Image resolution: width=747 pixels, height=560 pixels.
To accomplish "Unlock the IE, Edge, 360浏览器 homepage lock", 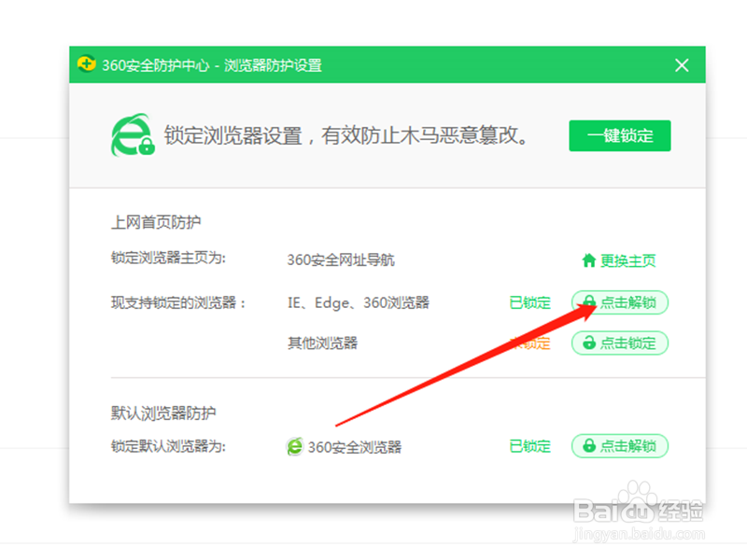I will (619, 302).
